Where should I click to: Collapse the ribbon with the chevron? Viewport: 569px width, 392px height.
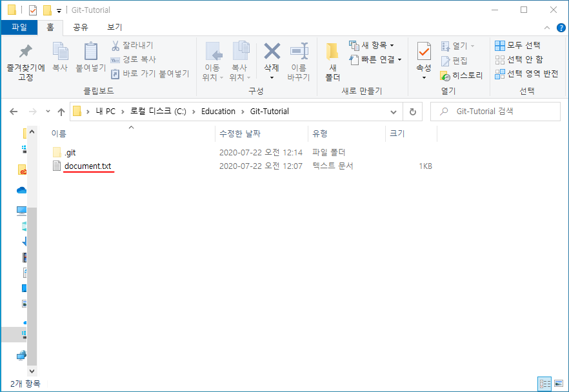click(x=547, y=27)
